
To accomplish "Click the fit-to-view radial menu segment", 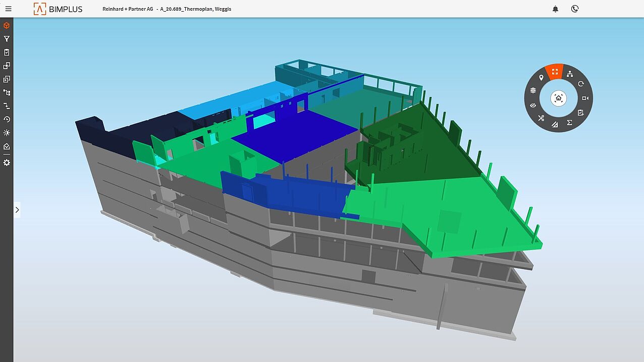I will (x=555, y=72).
